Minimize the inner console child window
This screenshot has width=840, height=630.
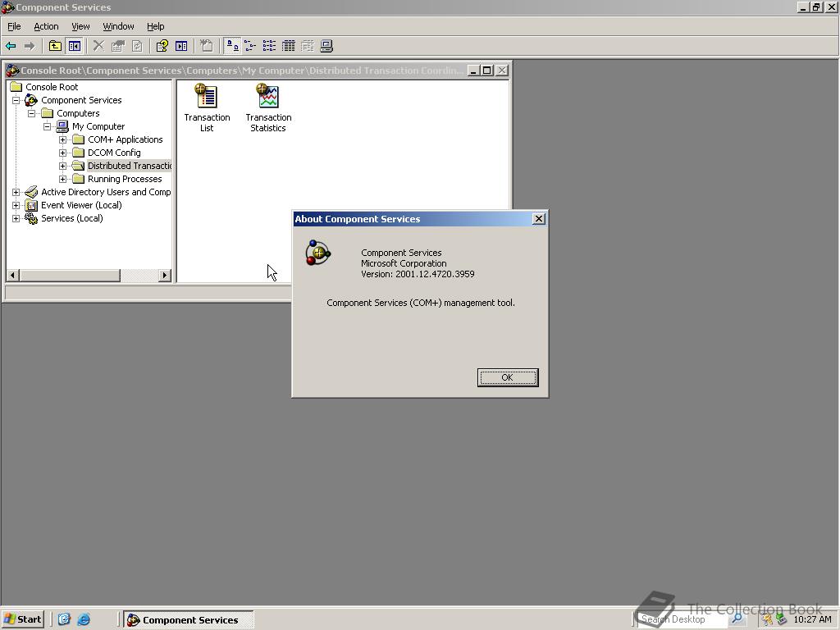[x=473, y=71]
